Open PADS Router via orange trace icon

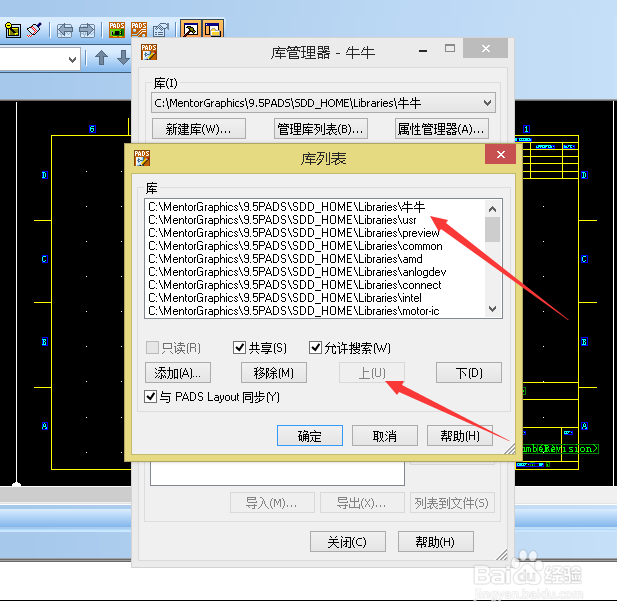coord(139,30)
